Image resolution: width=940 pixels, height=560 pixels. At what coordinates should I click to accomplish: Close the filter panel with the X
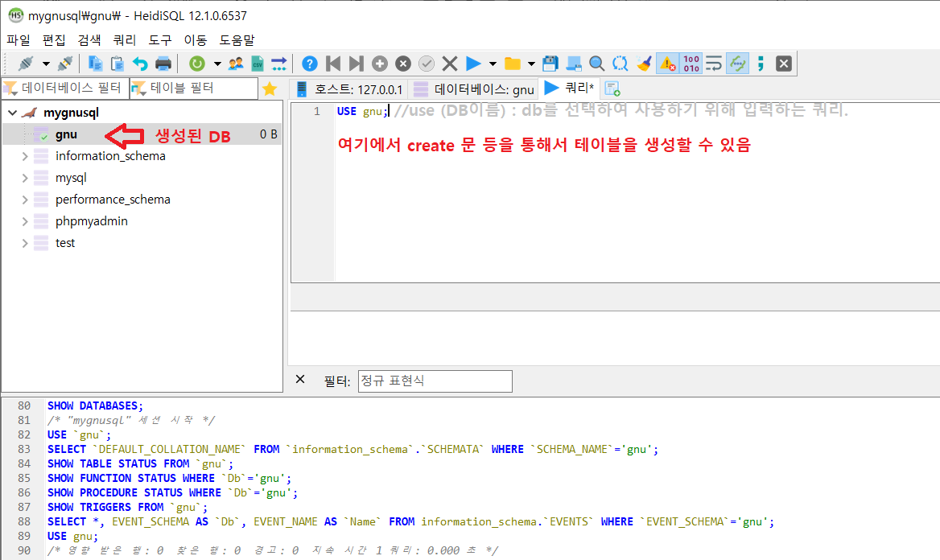[300, 379]
